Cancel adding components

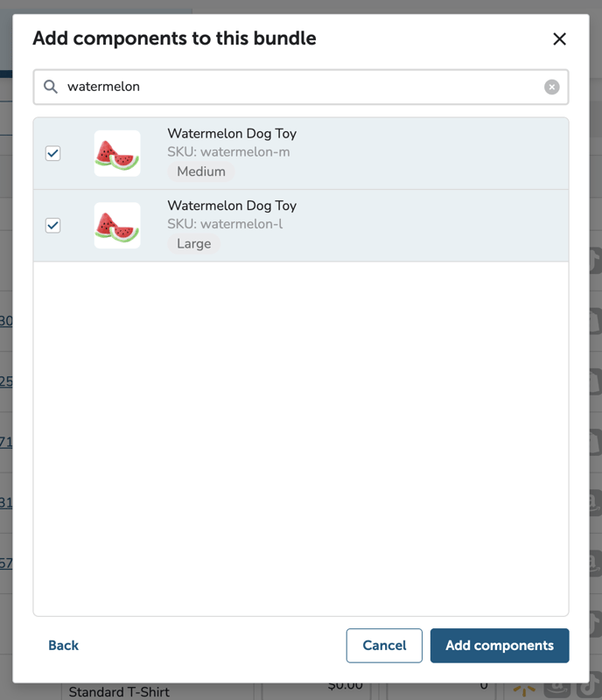[x=384, y=645]
